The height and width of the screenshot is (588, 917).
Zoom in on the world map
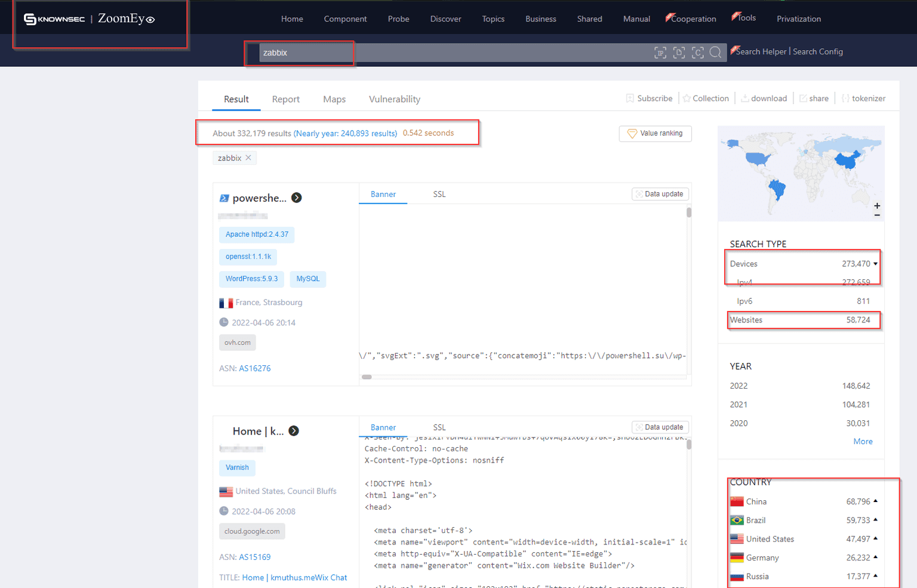877,205
